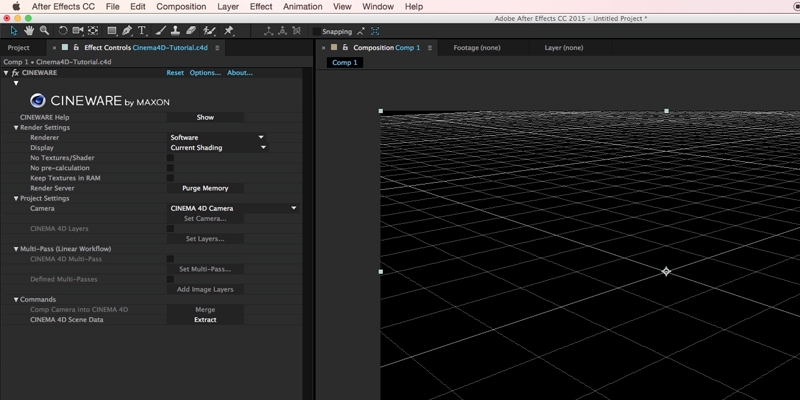Switch to the Project tab
The image size is (800, 400).
coord(19,48)
